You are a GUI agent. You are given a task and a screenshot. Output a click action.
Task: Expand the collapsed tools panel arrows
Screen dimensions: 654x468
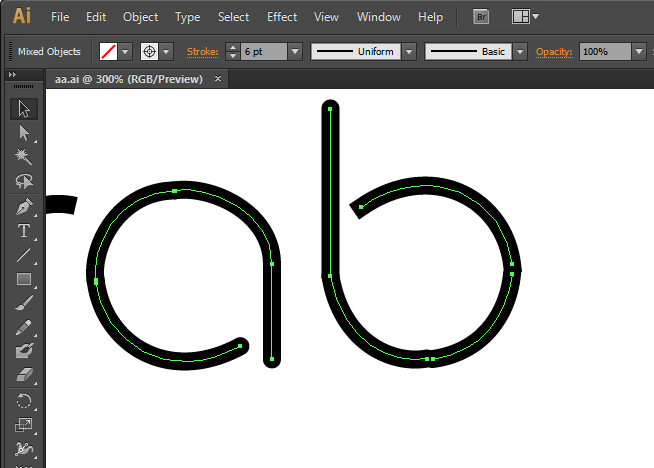point(13,74)
